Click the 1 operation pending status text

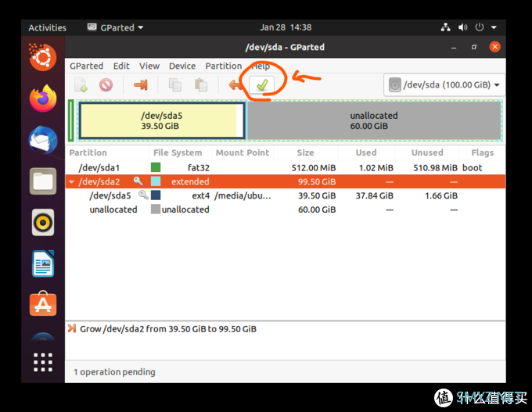(114, 372)
